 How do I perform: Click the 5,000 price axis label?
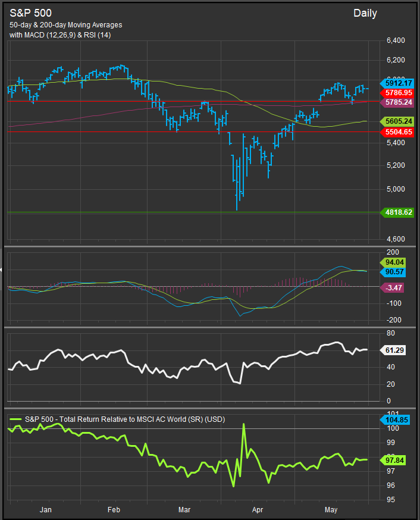[396, 189]
